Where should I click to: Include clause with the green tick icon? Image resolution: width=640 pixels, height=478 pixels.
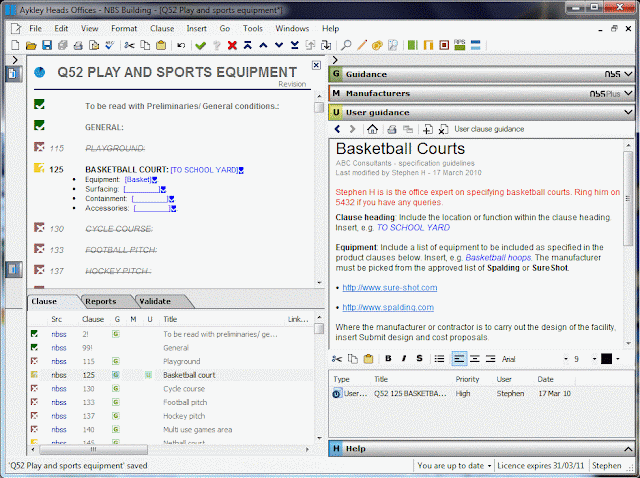(x=200, y=45)
